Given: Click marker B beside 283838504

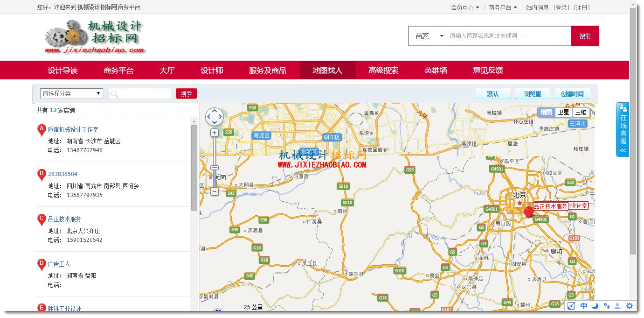Looking at the screenshot, I should click(x=42, y=175).
